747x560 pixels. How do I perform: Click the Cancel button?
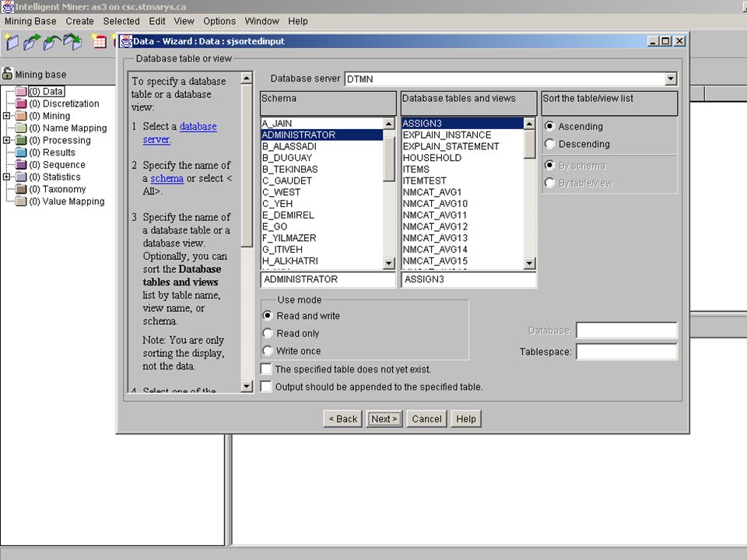coord(426,419)
